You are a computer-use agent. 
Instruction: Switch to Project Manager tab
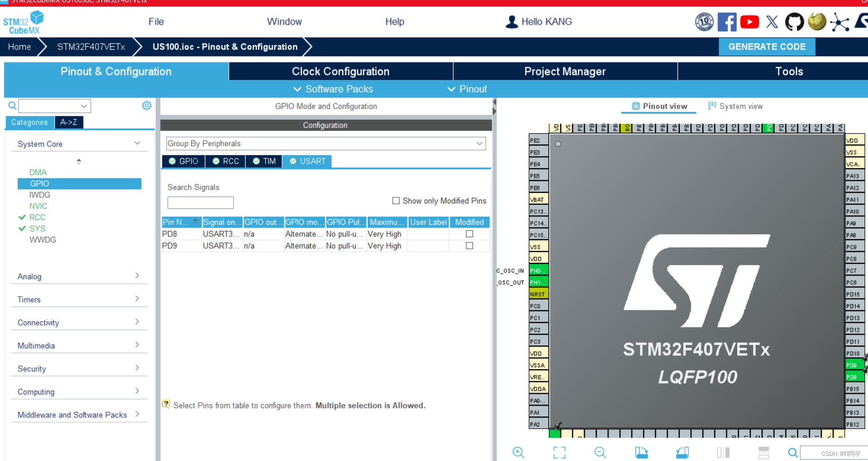click(x=565, y=71)
